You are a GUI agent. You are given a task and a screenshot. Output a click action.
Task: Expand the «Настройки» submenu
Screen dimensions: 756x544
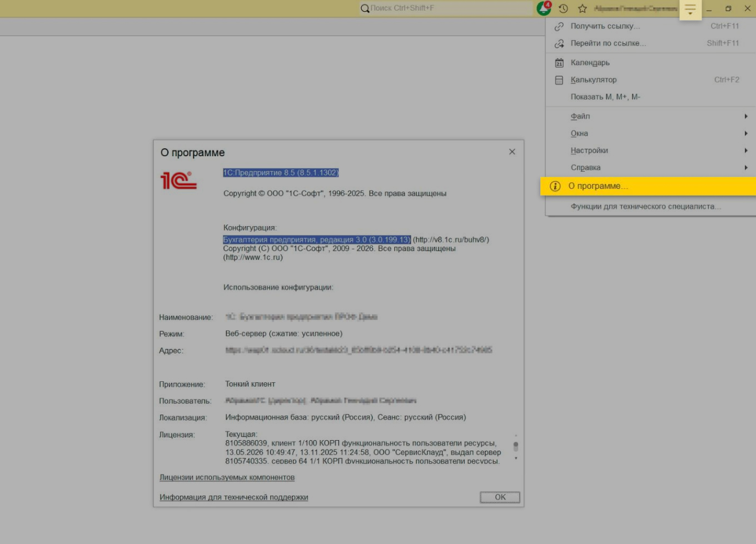(650, 151)
